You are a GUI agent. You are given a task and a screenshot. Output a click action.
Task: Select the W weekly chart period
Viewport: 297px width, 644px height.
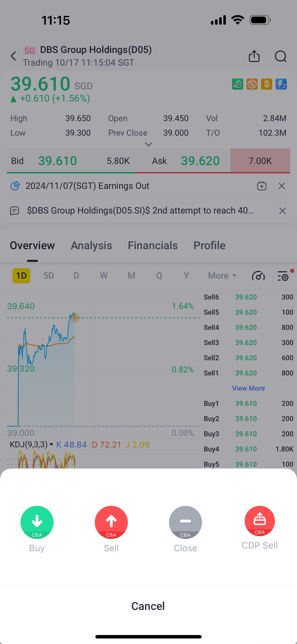(104, 275)
